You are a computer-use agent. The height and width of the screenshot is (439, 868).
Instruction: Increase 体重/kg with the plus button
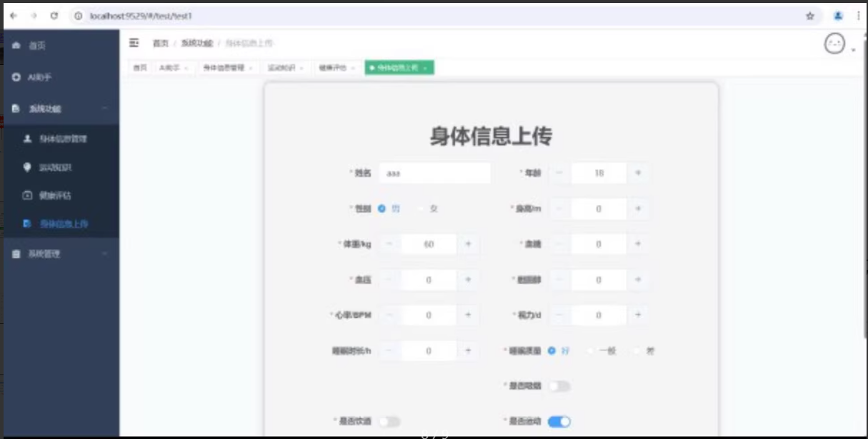(468, 244)
